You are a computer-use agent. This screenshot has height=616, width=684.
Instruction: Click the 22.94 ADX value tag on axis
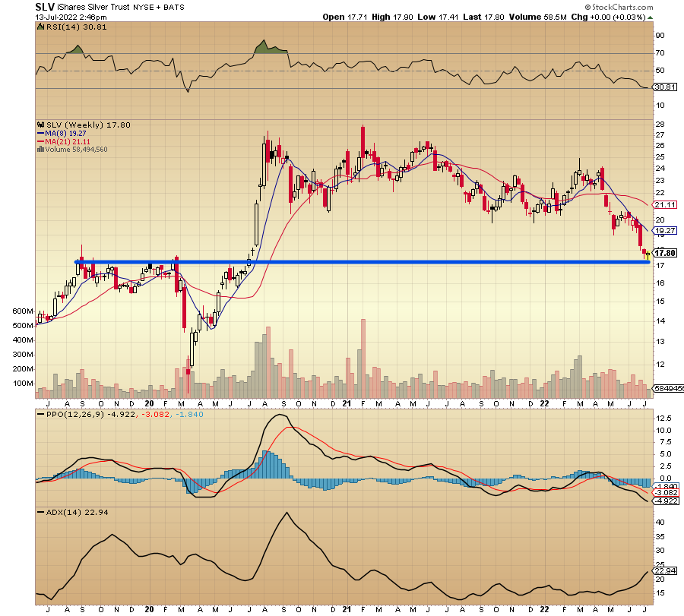(665, 571)
